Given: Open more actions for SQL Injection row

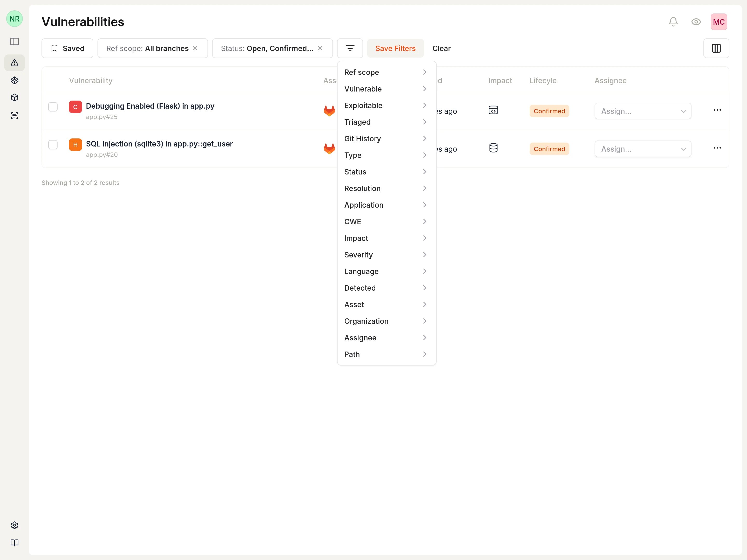Looking at the screenshot, I should pyautogui.click(x=717, y=148).
